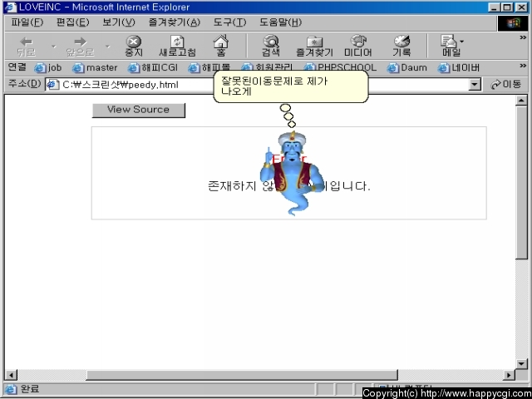Image resolution: width=532 pixels, height=399 pixels.
Task: Open the 보기(V) menu
Action: (118, 22)
